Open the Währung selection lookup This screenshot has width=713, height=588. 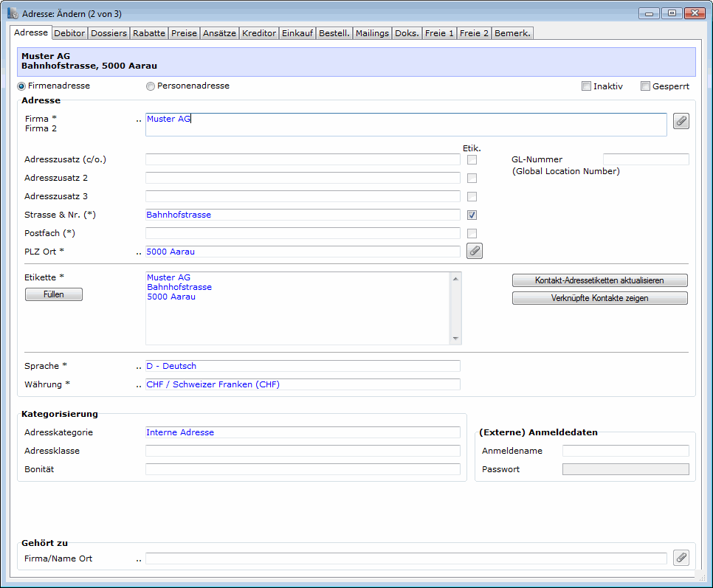pos(139,385)
